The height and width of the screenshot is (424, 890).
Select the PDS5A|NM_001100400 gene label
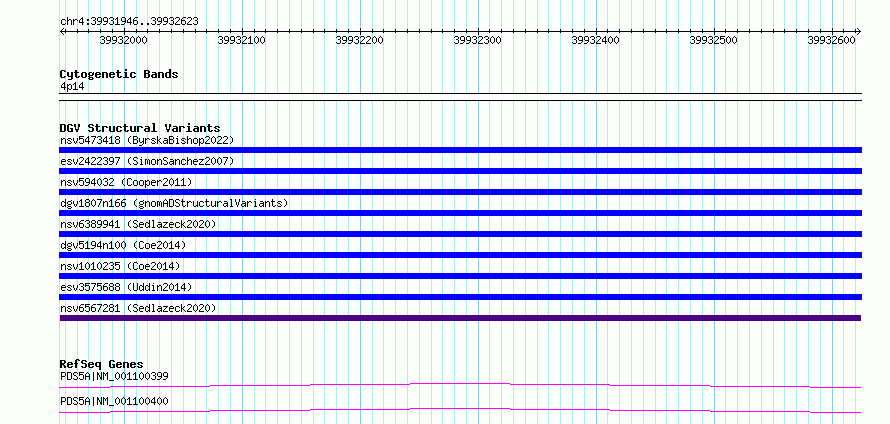(x=114, y=401)
